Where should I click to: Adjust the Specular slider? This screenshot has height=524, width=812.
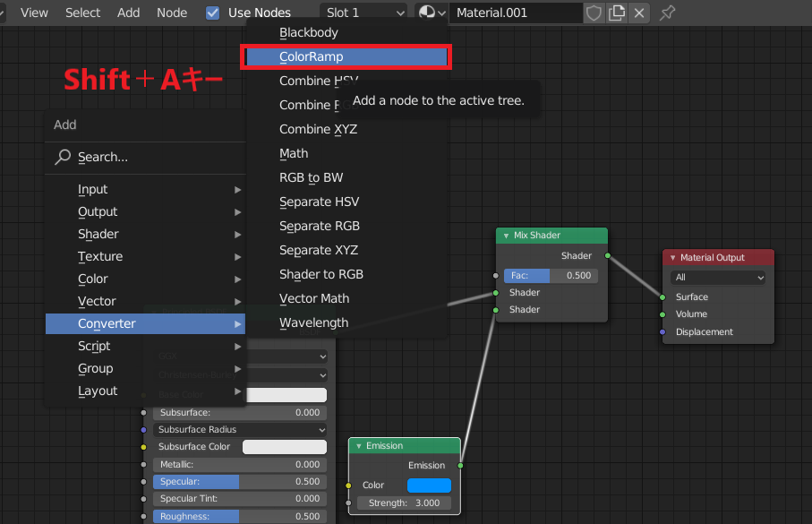[x=240, y=482]
